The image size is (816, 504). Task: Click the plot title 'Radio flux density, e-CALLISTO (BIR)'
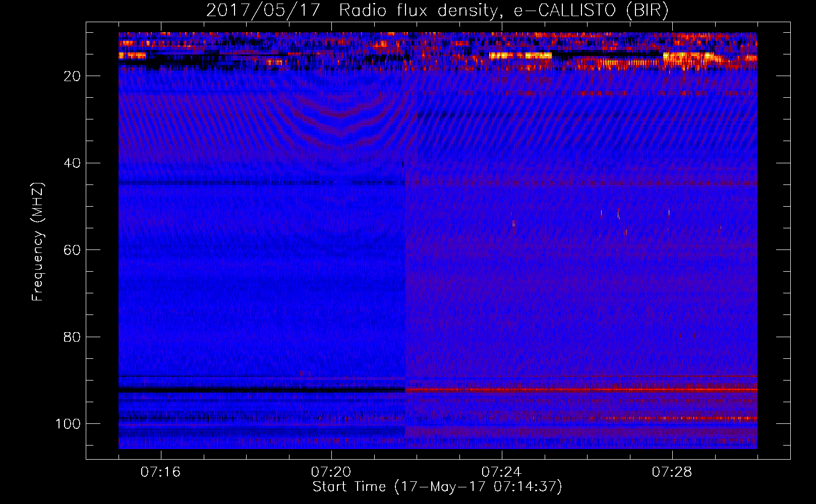click(x=503, y=11)
